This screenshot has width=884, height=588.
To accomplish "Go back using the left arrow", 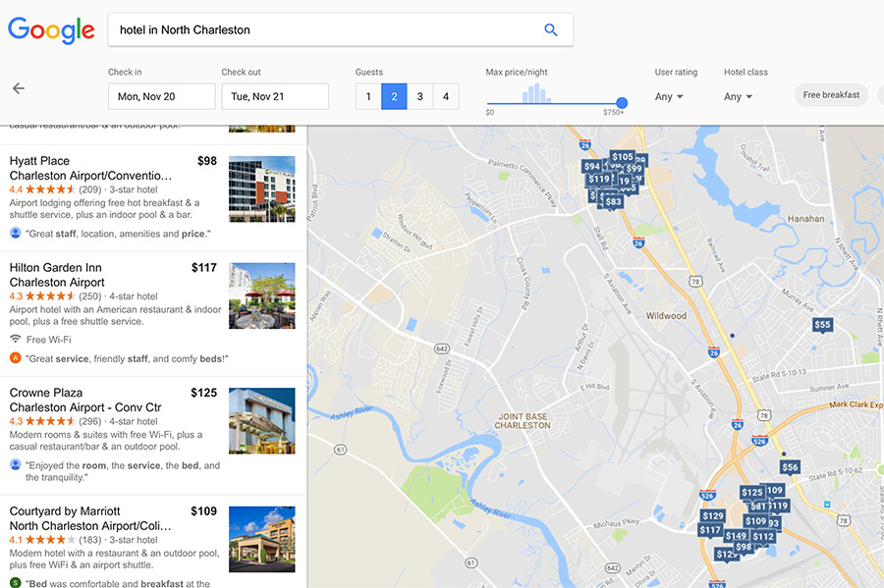I will (x=19, y=88).
